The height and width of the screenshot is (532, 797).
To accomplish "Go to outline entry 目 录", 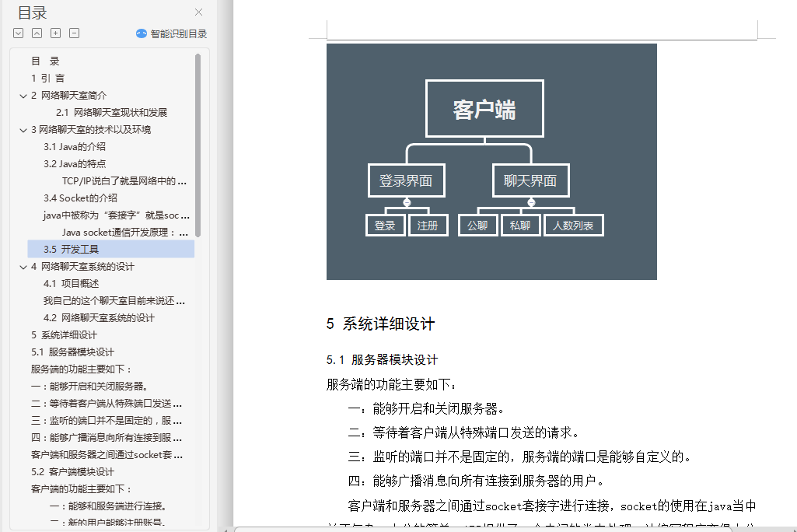I will [45, 61].
